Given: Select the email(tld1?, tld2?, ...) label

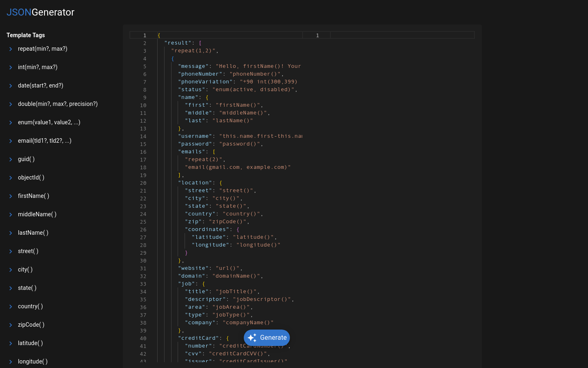Looking at the screenshot, I should 45,141.
